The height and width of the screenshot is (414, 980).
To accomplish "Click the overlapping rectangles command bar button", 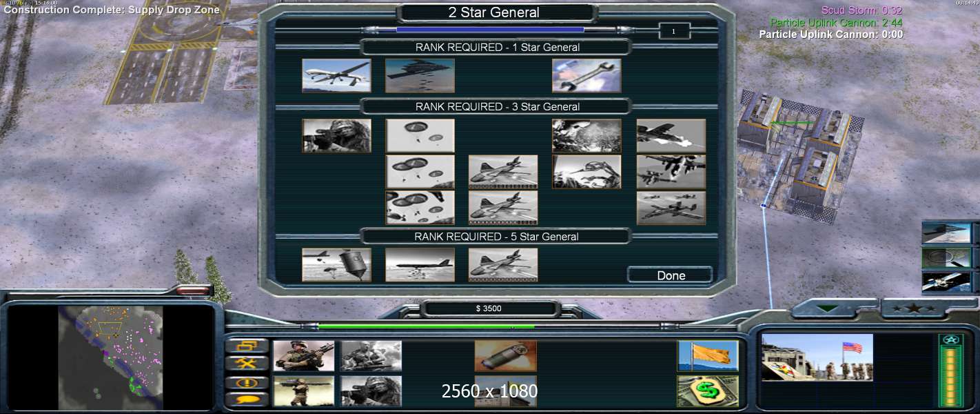I will [x=247, y=346].
